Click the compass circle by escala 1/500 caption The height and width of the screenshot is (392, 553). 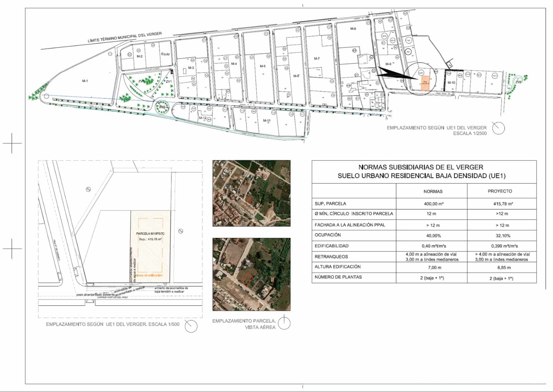(x=191, y=326)
